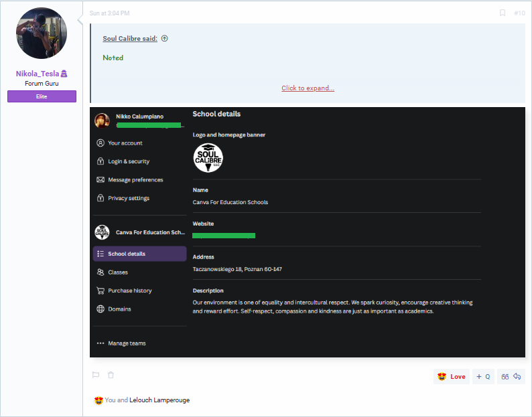The width and height of the screenshot is (532, 417).
Task: Open the 'Message preferences' menu item
Action: point(135,179)
